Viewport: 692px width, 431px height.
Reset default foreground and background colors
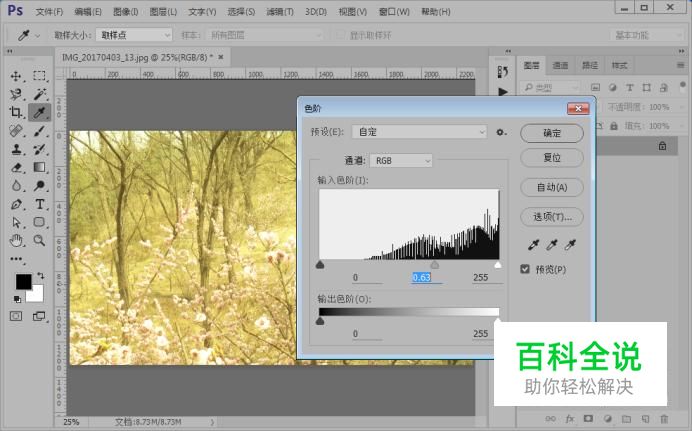click(x=17, y=300)
